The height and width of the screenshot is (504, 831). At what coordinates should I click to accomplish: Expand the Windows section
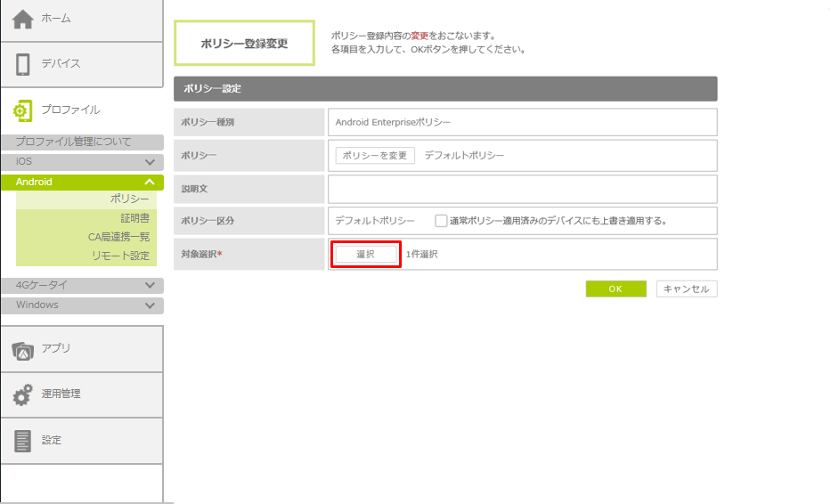click(150, 305)
